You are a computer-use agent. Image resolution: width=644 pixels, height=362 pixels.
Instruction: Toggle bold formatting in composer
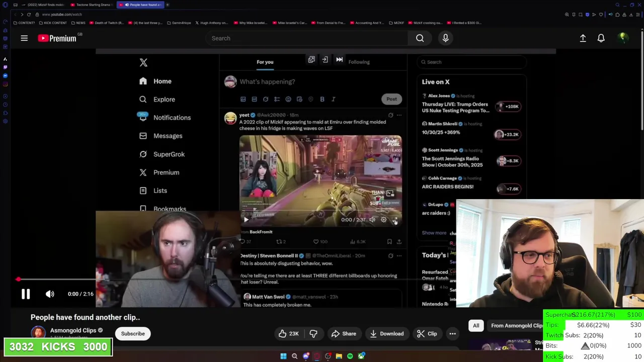(x=322, y=99)
